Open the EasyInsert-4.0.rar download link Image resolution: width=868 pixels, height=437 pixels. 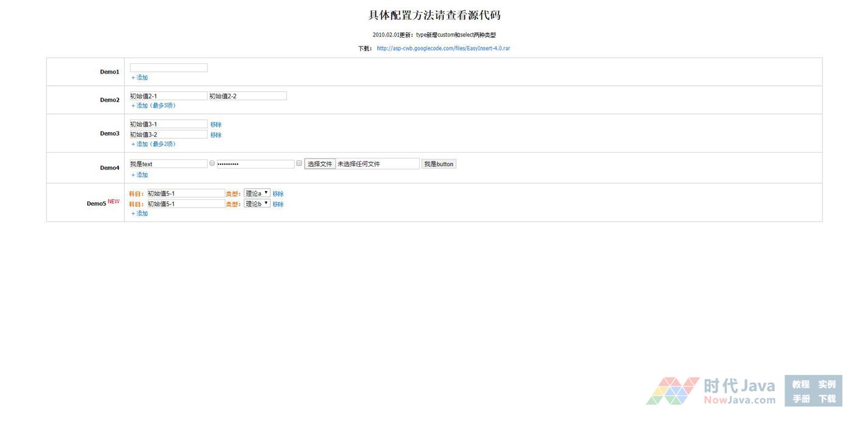tap(443, 48)
